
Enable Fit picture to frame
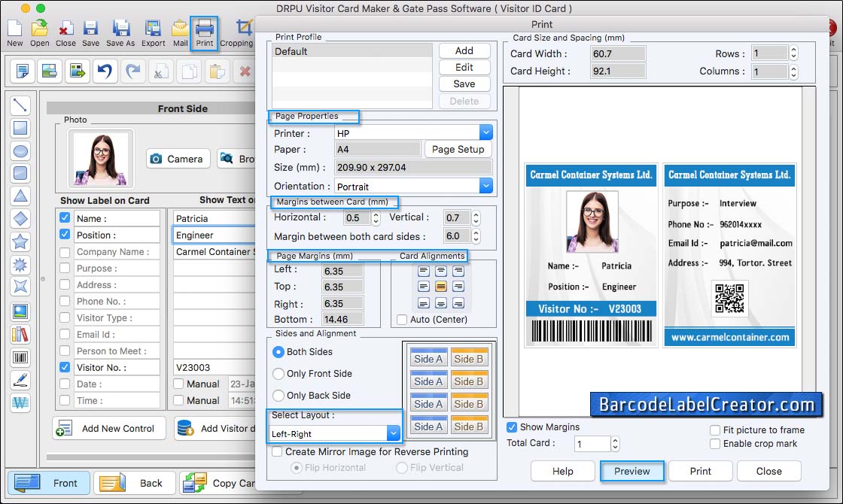tap(715, 430)
